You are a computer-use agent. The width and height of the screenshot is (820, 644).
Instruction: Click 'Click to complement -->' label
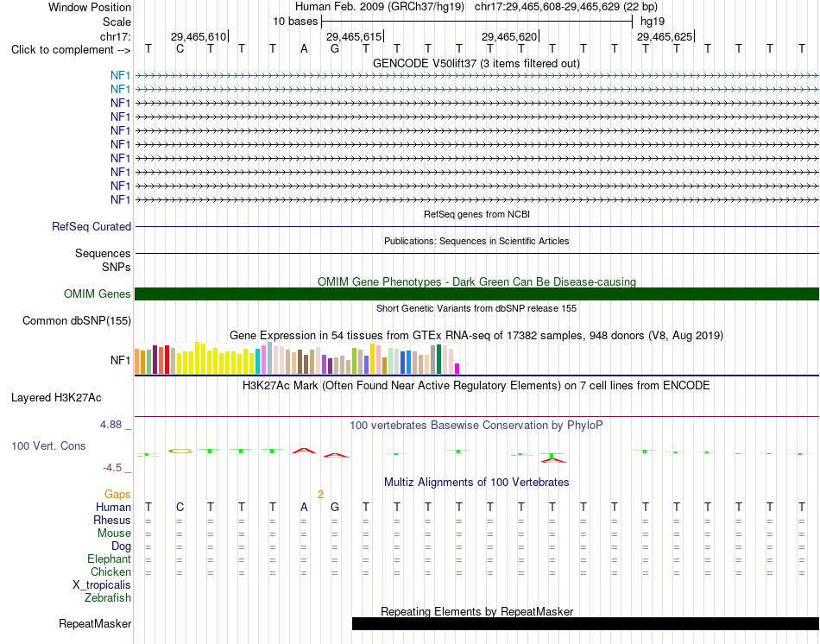point(71,50)
